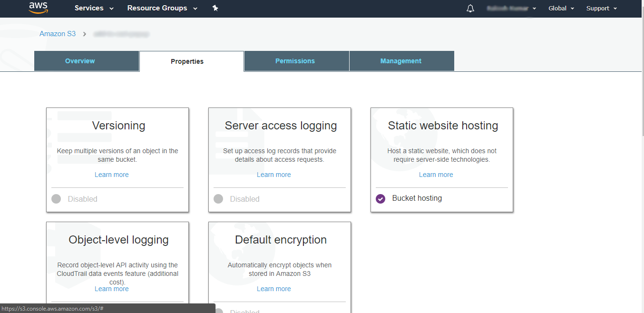Open the notifications bell icon

point(470,9)
